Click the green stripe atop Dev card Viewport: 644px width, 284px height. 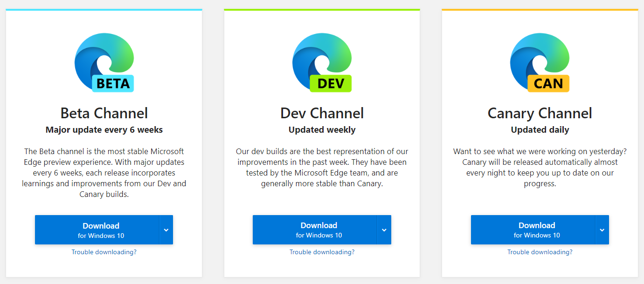[x=322, y=9]
